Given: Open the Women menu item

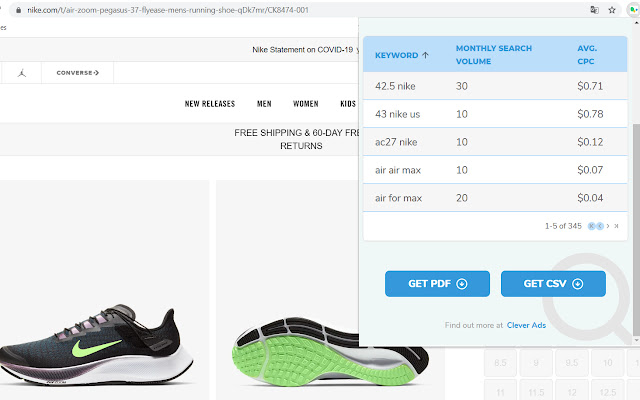Looking at the screenshot, I should [306, 104].
